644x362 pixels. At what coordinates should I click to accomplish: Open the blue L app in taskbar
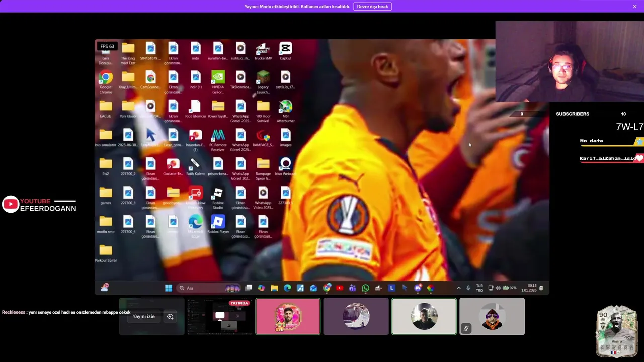[x=391, y=288]
